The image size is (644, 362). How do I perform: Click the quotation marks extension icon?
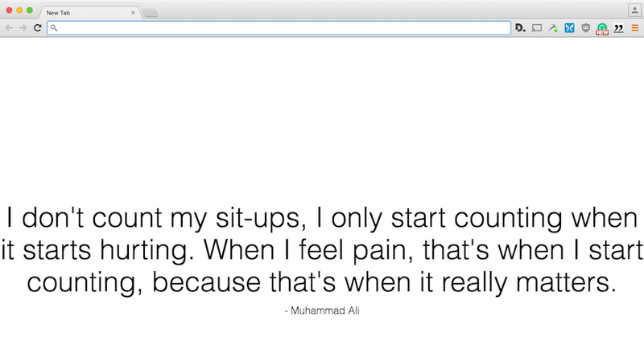618,28
